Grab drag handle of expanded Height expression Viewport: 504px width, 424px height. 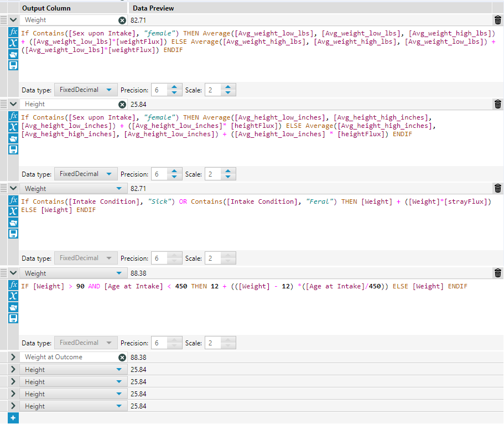[3, 104]
